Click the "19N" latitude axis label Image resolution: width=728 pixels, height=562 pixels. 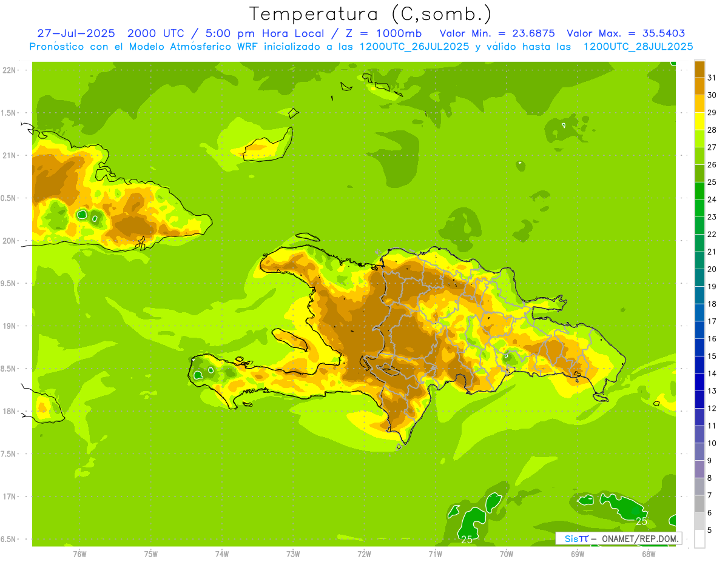[x=9, y=326]
